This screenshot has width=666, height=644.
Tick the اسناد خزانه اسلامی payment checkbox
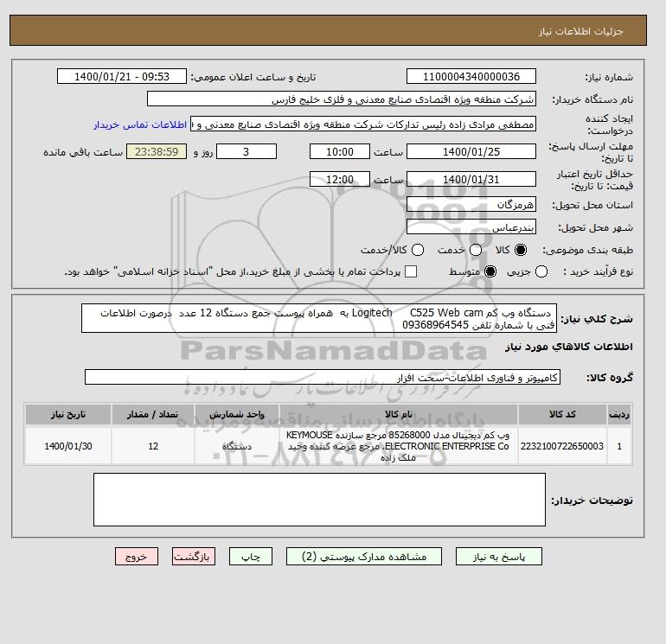411,271
